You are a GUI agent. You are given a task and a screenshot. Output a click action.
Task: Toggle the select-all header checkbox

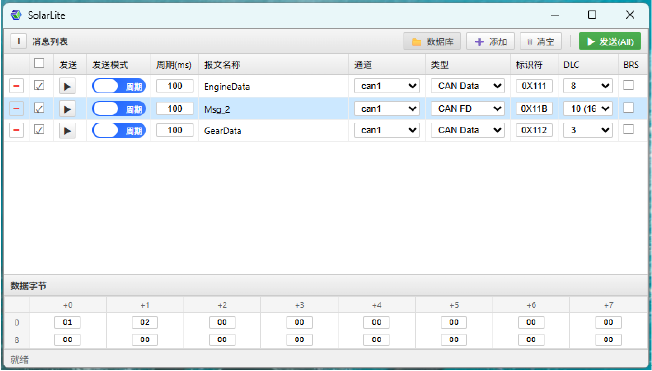click(39, 63)
